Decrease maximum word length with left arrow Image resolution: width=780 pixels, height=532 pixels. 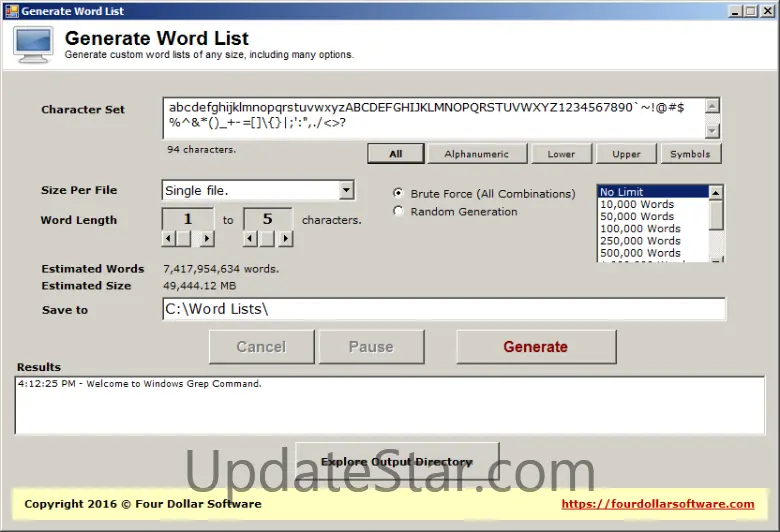[x=250, y=239]
